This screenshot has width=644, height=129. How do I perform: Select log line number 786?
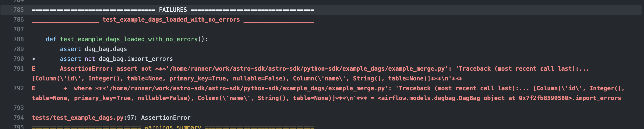pos(19,20)
